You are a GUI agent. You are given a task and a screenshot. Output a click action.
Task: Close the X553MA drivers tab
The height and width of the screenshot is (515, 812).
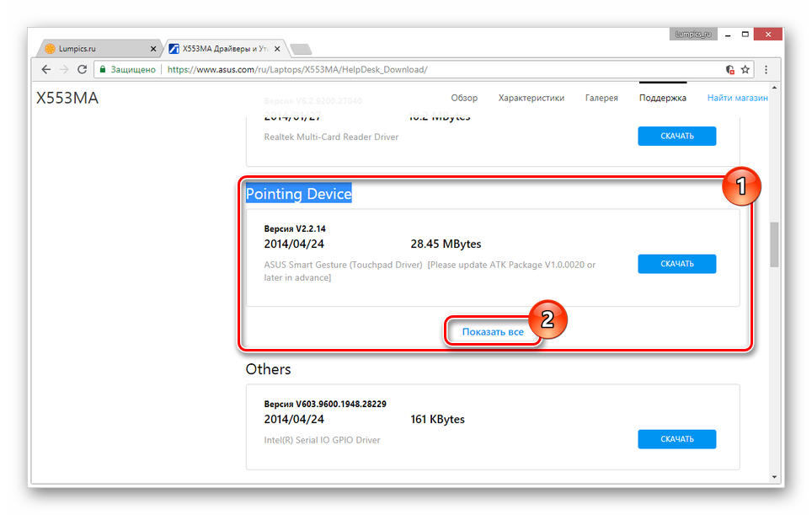(279, 48)
